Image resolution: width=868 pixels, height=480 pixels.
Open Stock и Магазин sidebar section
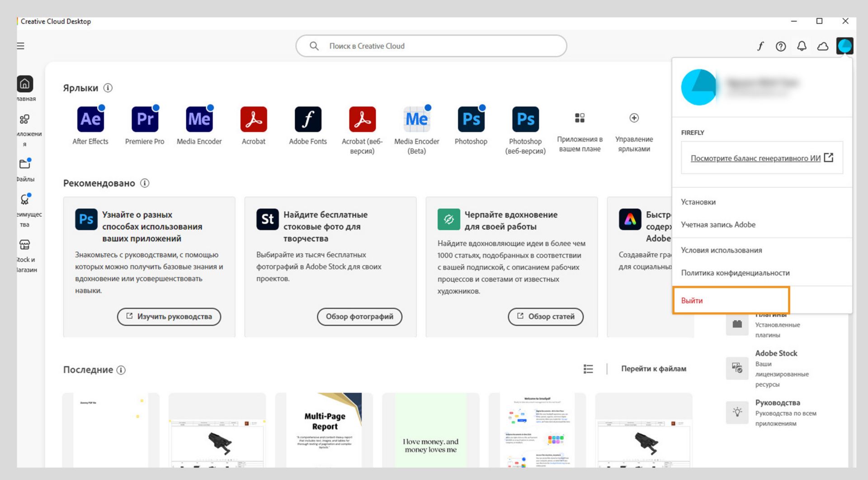(25, 245)
